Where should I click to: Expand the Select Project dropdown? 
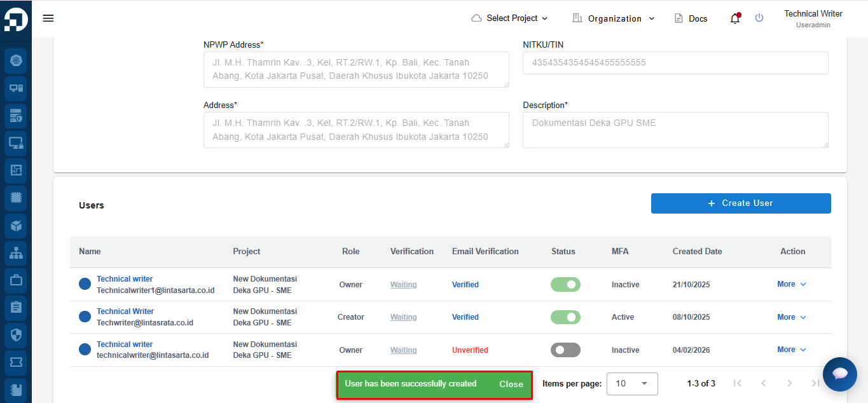pos(509,18)
